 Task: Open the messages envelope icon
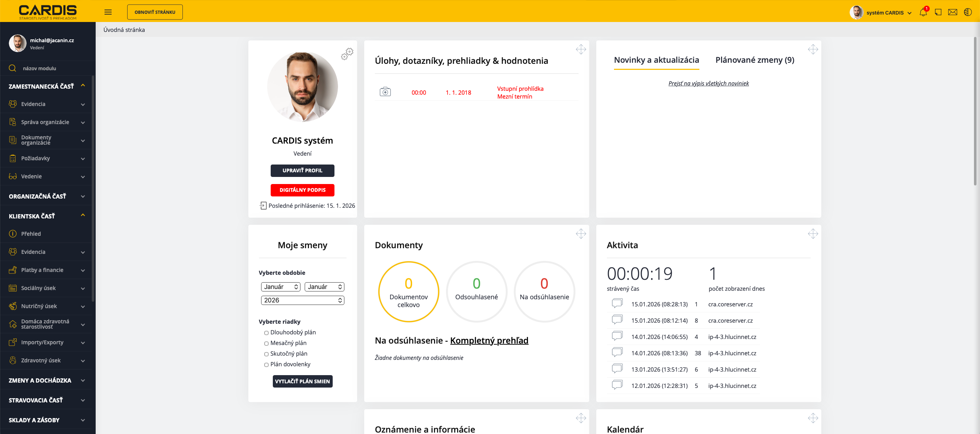[x=953, y=12]
